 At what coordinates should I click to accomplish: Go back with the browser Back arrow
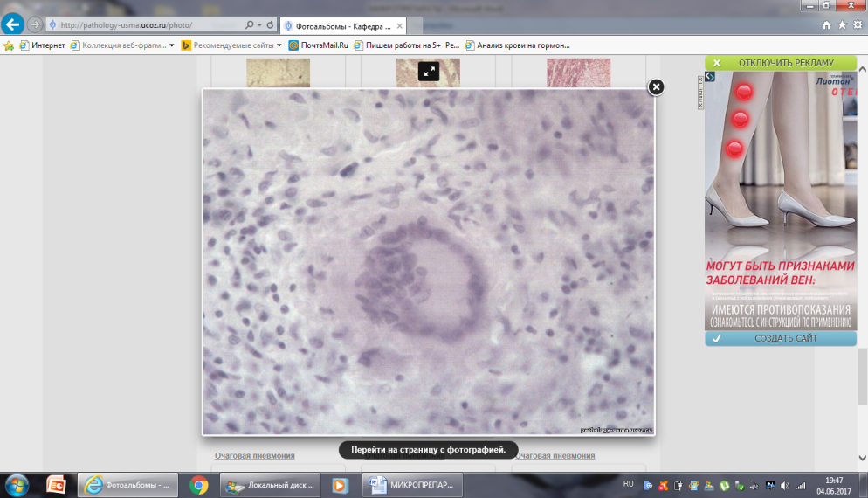click(12, 24)
